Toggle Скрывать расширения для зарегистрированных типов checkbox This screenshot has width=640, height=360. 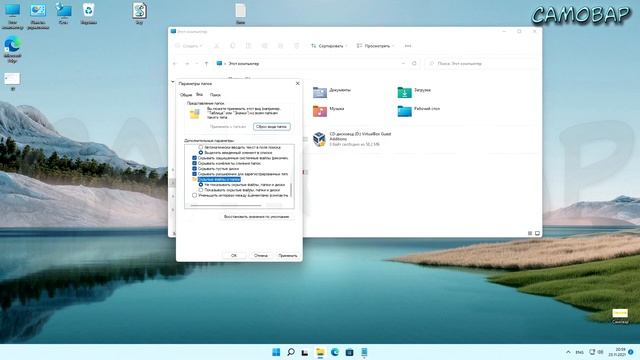coord(194,174)
